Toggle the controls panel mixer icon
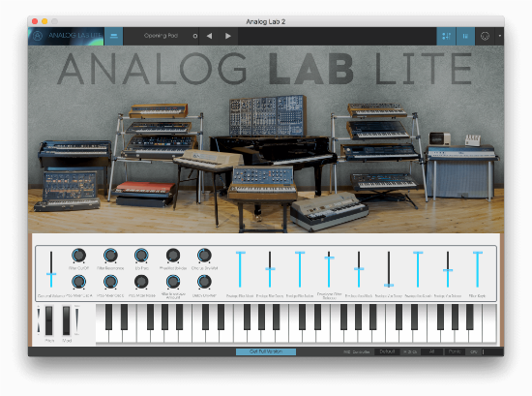The height and width of the screenshot is (396, 532). [446, 36]
